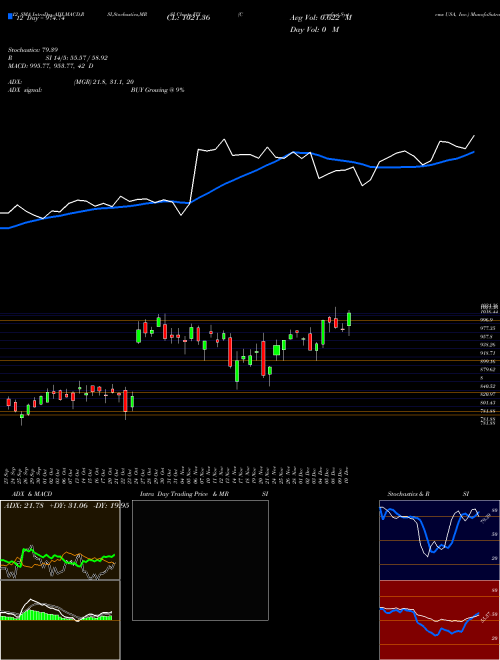This screenshot has height=660, width=500.
Task: Click the last green candlestick on the price chart
Action: tap(349, 319)
